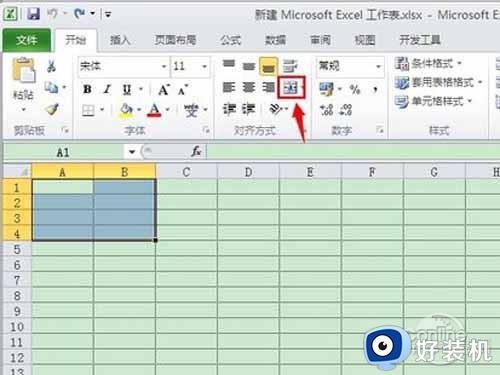
Task: Align text to middle of cell
Action: pos(249,66)
